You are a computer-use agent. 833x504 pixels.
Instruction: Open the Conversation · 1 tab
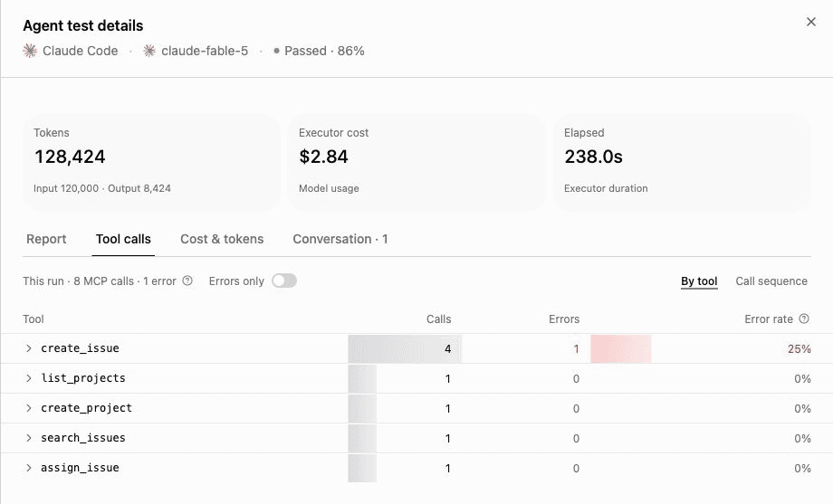[x=340, y=239]
